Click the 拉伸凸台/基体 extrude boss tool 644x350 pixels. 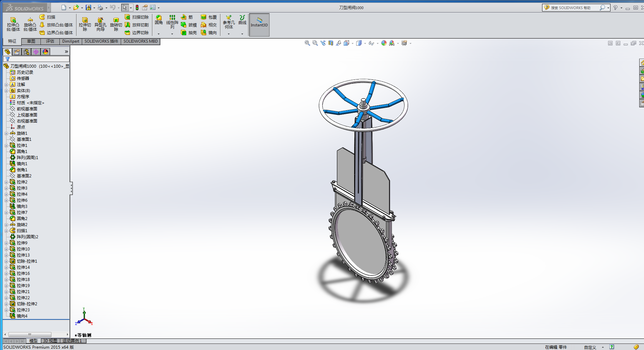(13, 24)
